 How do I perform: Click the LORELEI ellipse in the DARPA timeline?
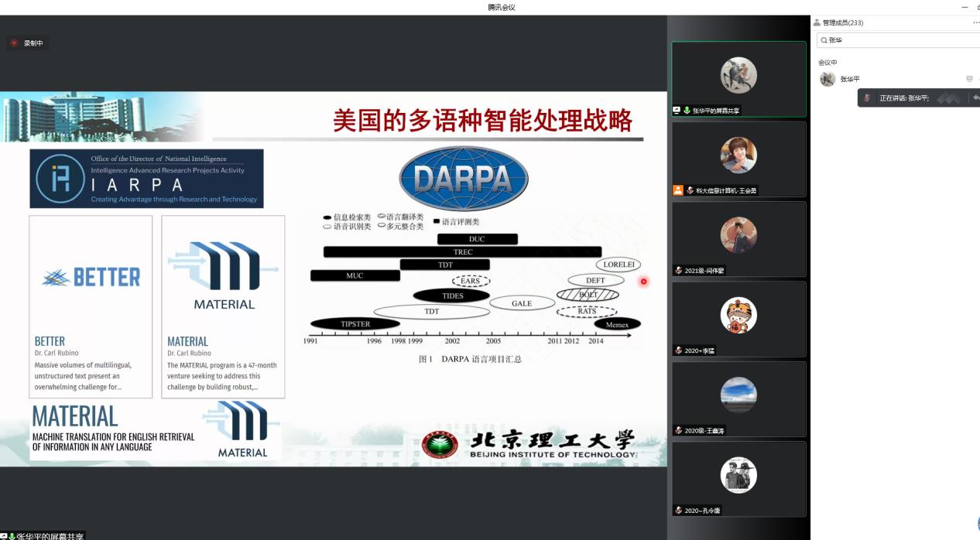coord(618,265)
